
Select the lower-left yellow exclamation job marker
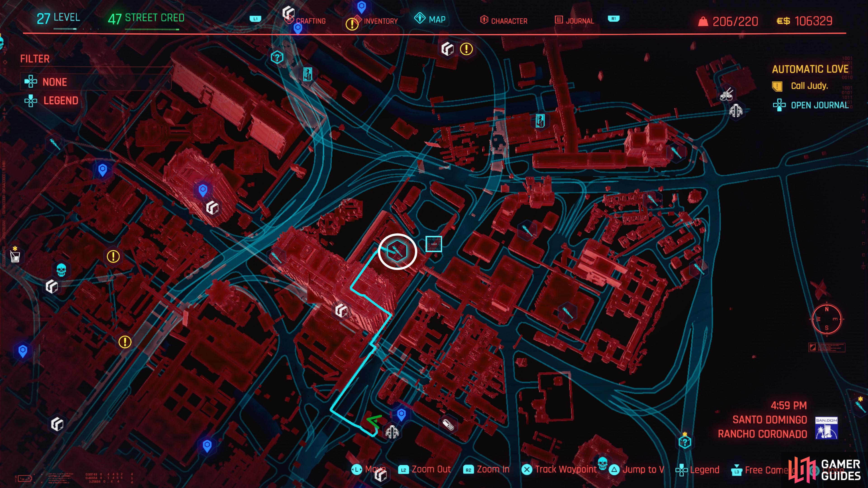(125, 342)
